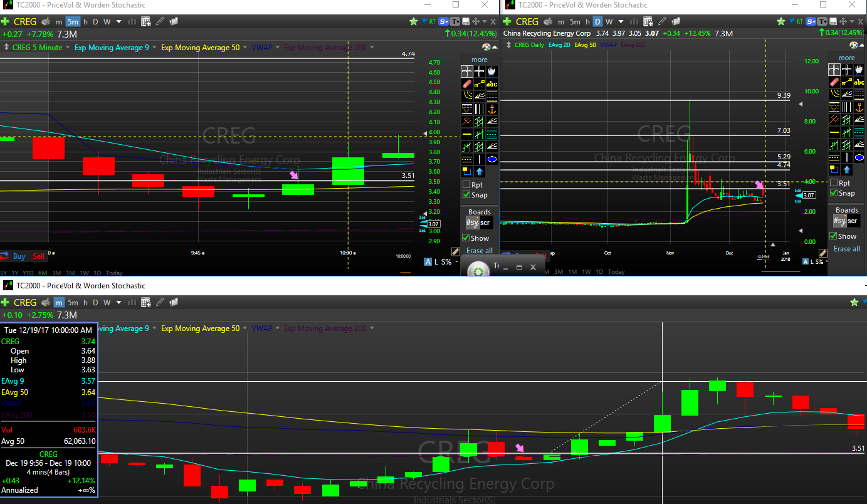Select the yellow horizontal line tool in the 5-minute window
This screenshot has width=867, height=504.
(x=466, y=134)
